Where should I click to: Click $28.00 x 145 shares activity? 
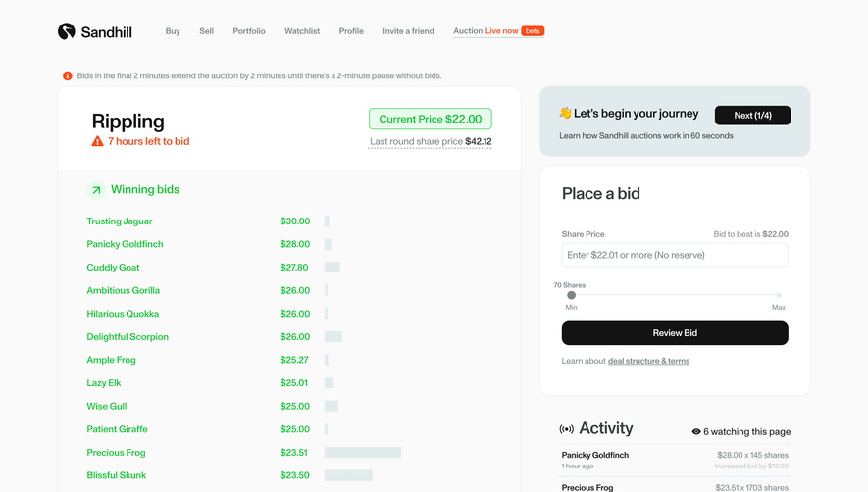tap(753, 456)
